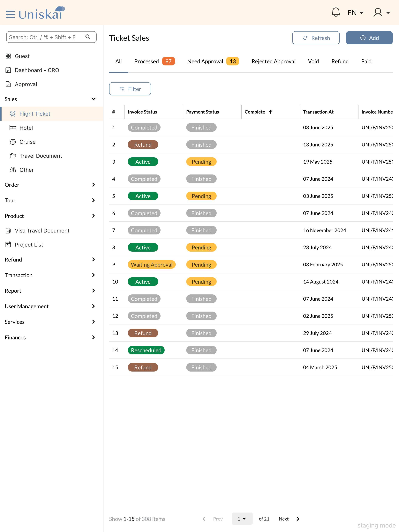Open the page number dropdown
This screenshot has height=532, width=399.
(x=242, y=519)
